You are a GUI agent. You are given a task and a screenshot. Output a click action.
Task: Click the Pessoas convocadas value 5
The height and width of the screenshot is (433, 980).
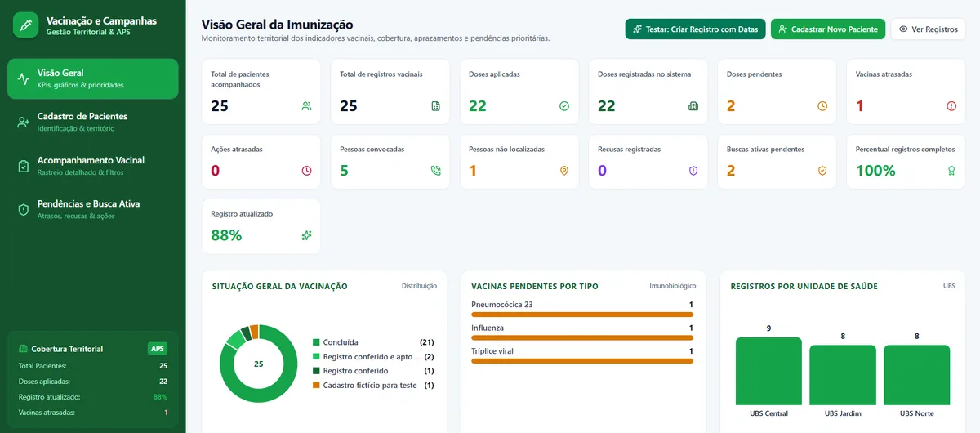(344, 171)
